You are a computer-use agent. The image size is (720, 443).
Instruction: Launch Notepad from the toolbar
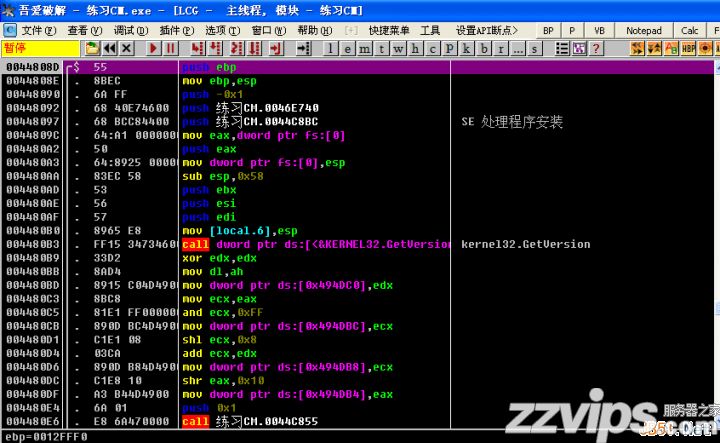644,31
